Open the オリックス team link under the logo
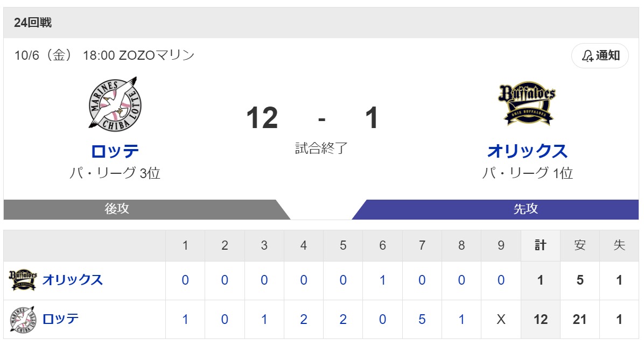Viewport: 644px width, 346px height. pos(527,151)
